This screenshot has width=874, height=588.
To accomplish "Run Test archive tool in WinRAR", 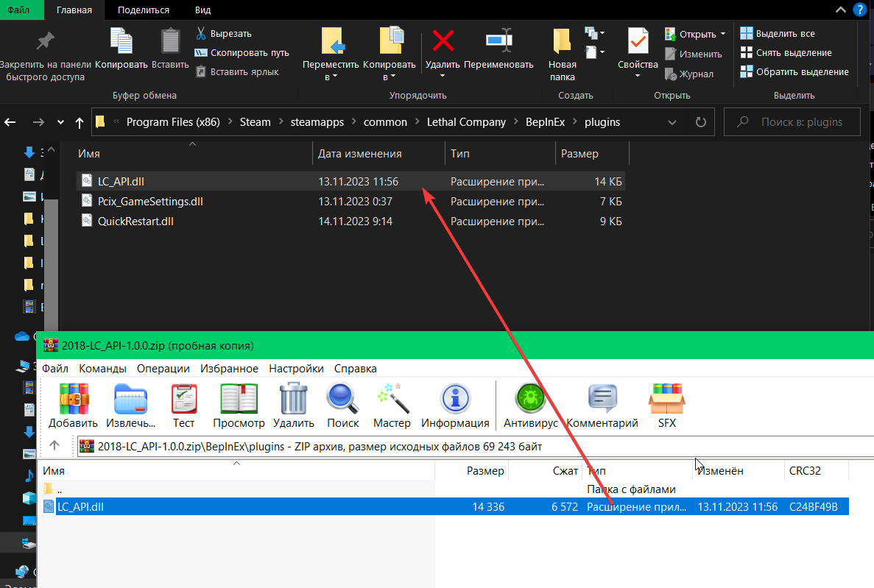I will click(x=184, y=399).
